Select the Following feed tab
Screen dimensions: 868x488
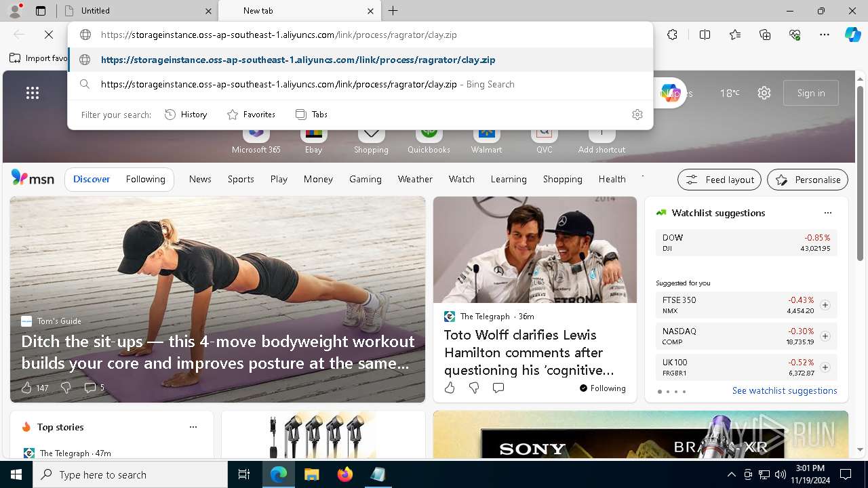[x=145, y=179]
